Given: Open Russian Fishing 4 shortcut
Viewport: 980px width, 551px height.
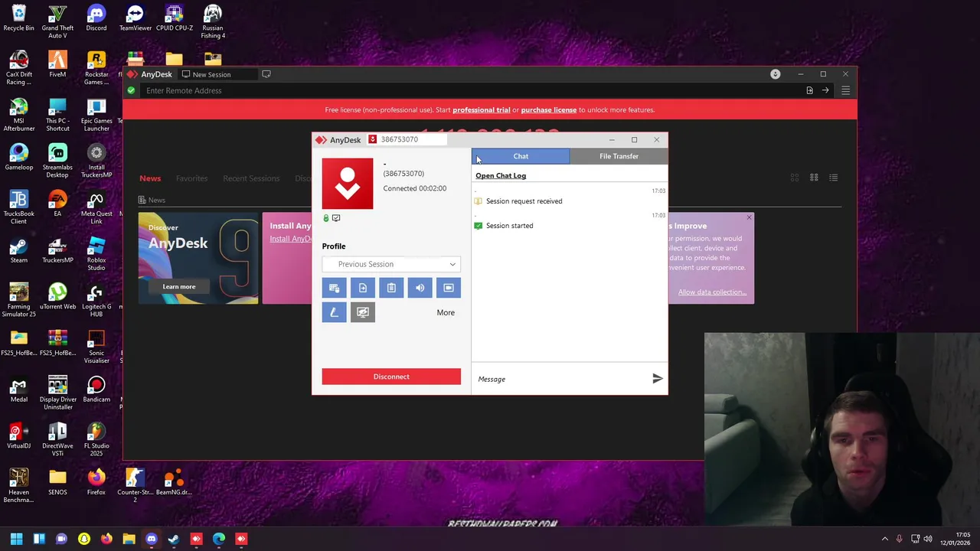Looking at the screenshot, I should tap(213, 22).
